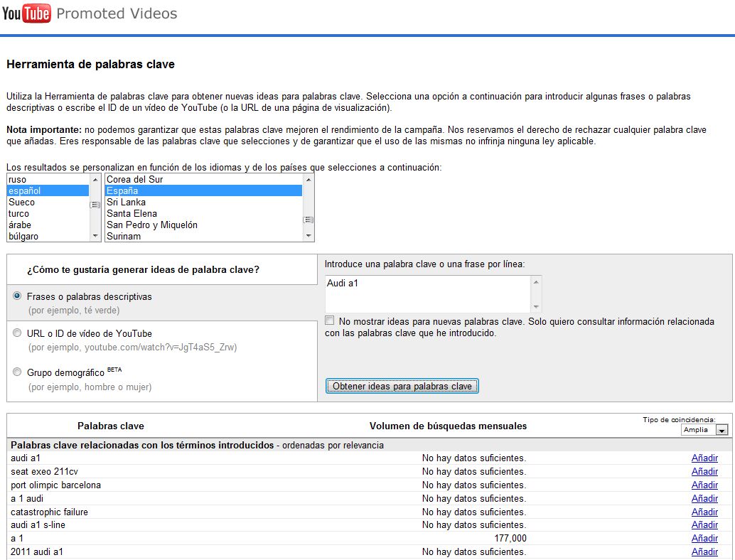Click keyword '2011 audi a1' in results

pos(36,552)
